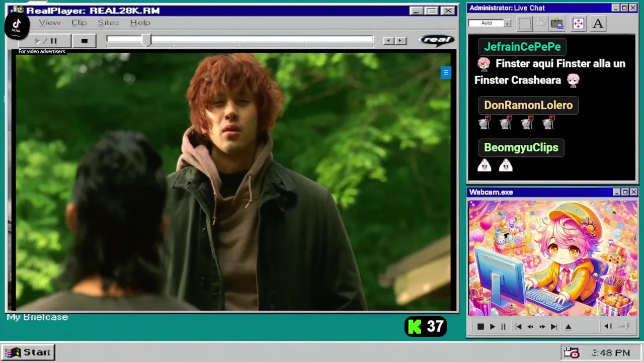The width and height of the screenshot is (644, 362).
Task: Click the Webcam.exe volume slider
Action: [624, 326]
